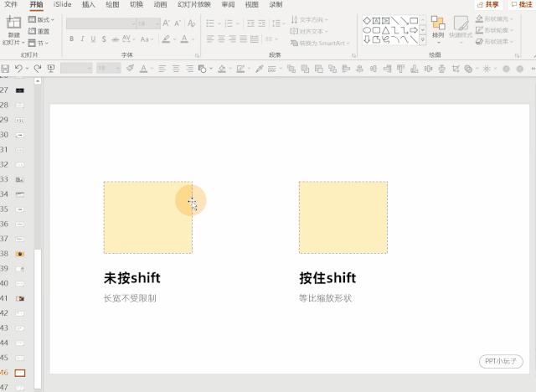Toggle Strikethrough formatting in ribbon
Screen dimensions: 536x392
[x=116, y=39]
